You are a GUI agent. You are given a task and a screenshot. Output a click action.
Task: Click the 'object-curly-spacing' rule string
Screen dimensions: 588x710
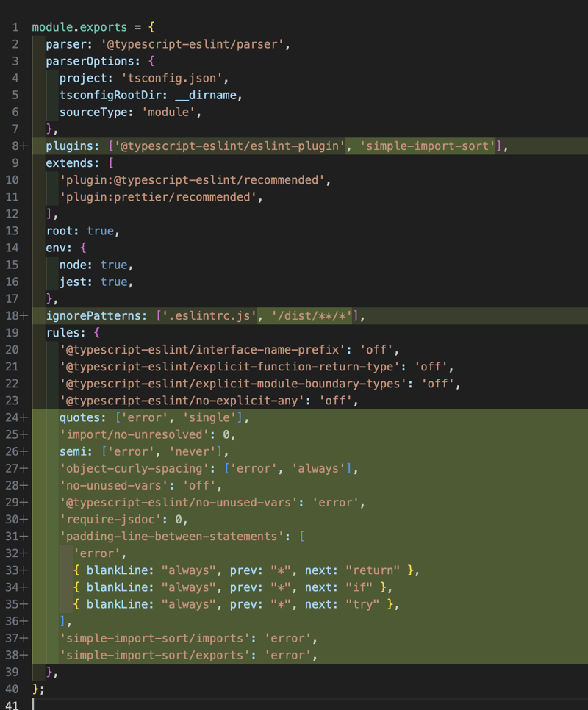134,469
